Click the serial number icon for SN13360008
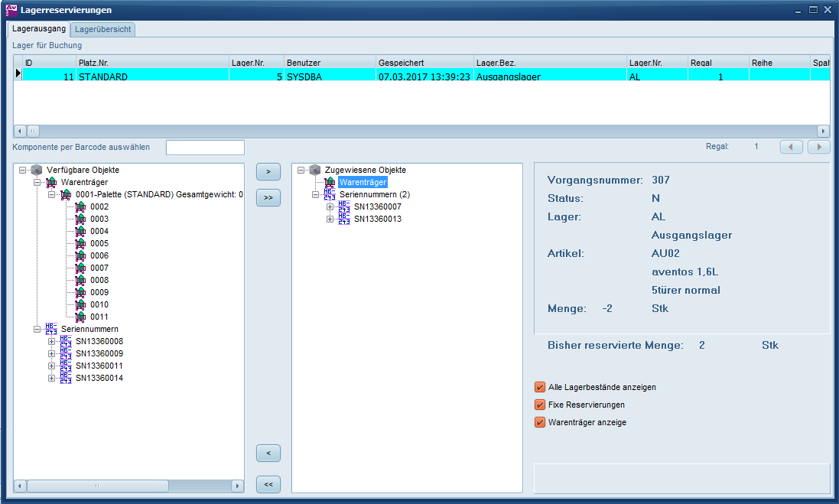The height and width of the screenshot is (504, 839). [66, 341]
